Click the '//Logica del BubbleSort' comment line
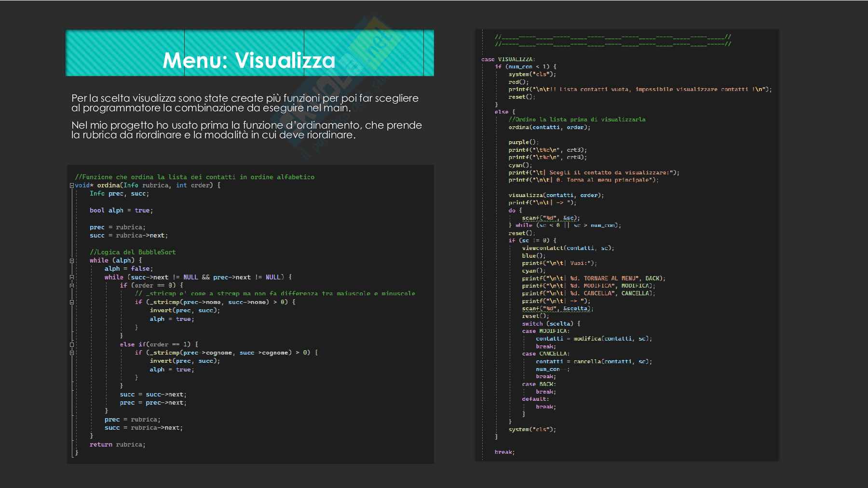This screenshot has height=488, width=868. pyautogui.click(x=133, y=252)
